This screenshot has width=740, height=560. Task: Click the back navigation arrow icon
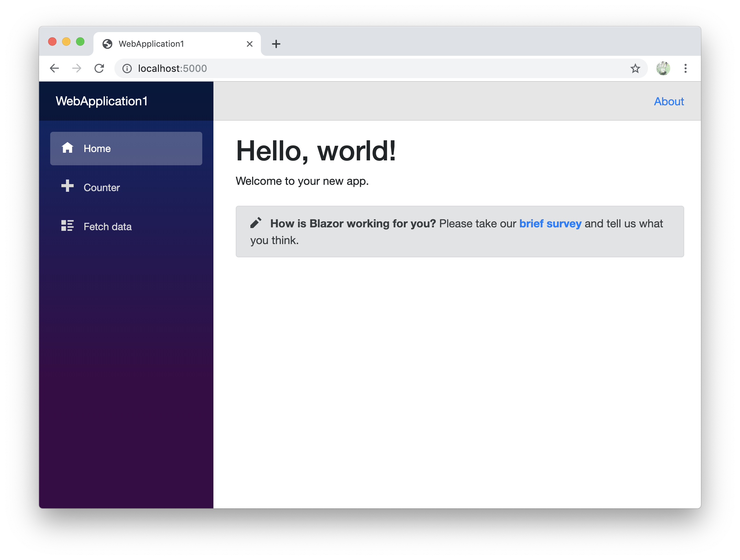55,68
